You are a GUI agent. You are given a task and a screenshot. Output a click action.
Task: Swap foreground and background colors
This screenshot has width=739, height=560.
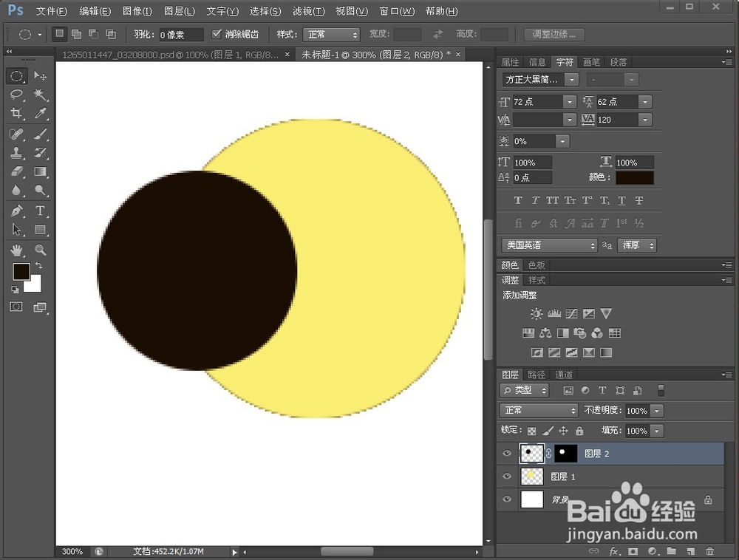click(x=38, y=266)
